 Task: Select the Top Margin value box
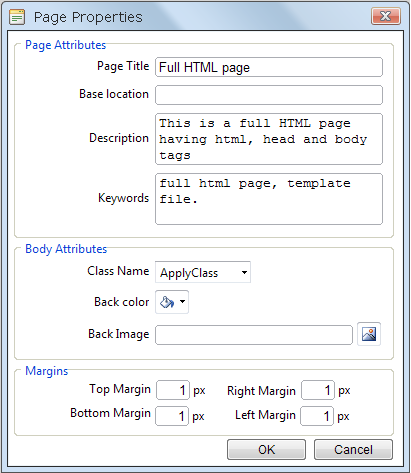[x=173, y=390]
